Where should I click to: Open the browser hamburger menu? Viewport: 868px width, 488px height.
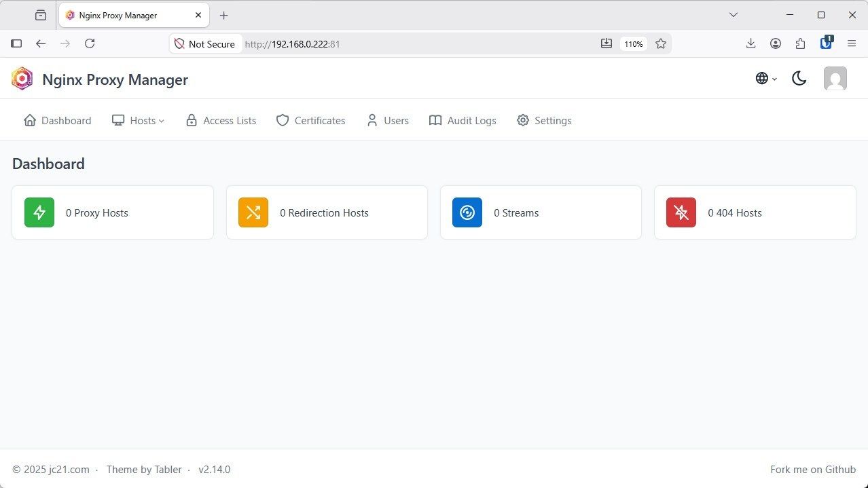(x=852, y=43)
